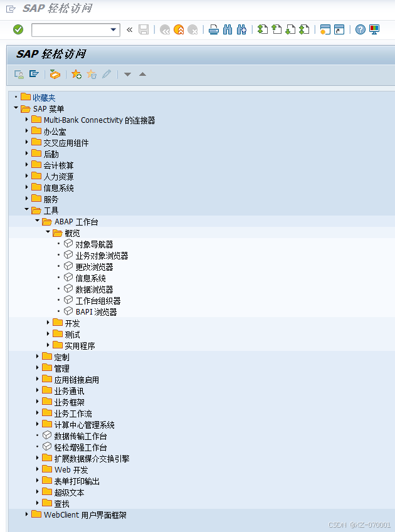395x532 pixels.
Task: Open Help via question mark icon
Action: click(x=361, y=30)
